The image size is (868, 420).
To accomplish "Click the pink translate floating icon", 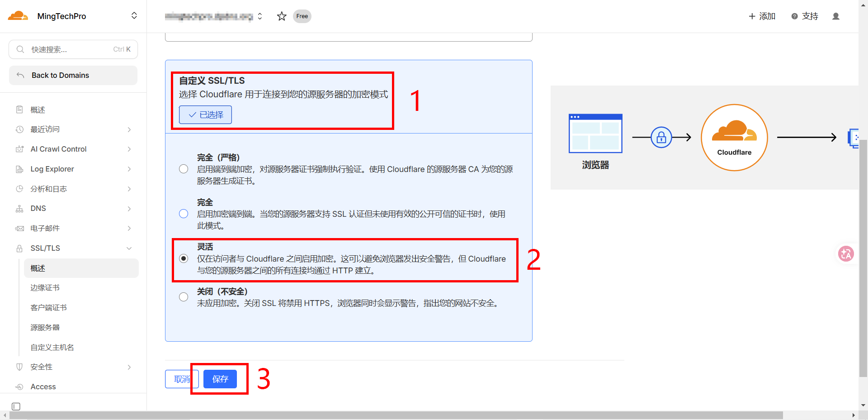I will pos(846,253).
